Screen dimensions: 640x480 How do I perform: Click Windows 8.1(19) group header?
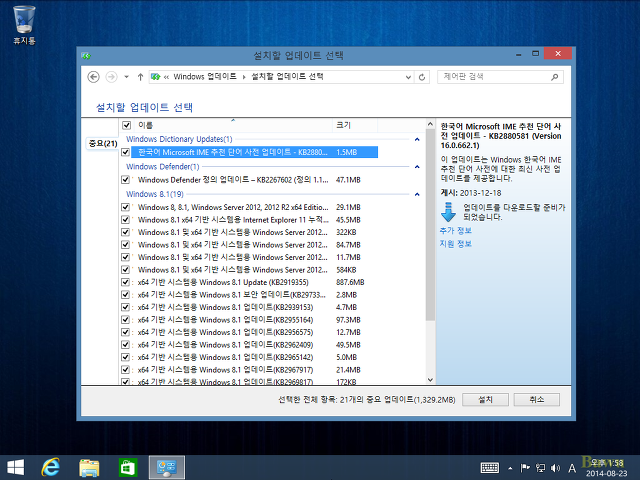[155, 194]
